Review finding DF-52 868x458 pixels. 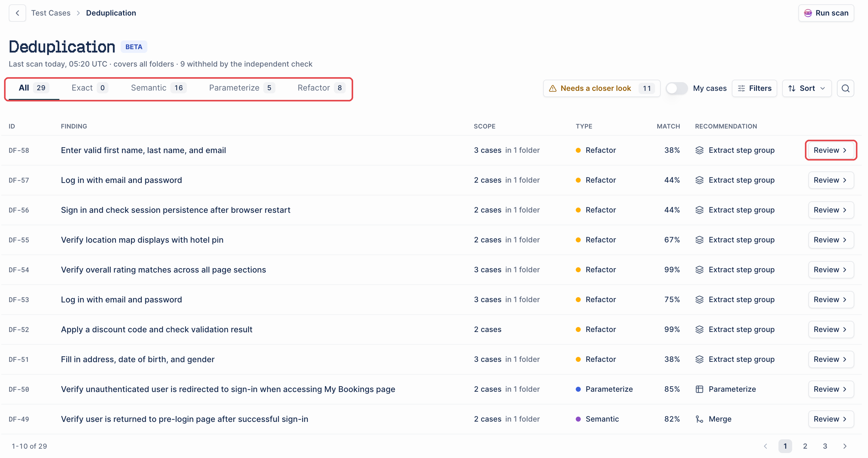click(x=831, y=329)
